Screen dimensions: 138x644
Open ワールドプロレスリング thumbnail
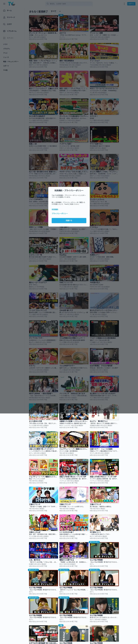(x=43, y=301)
